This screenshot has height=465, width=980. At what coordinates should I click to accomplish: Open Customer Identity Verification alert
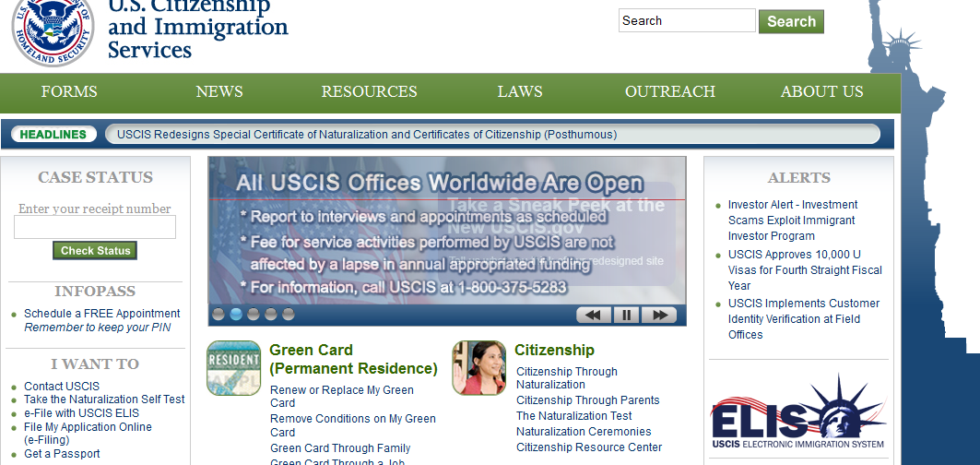804,318
